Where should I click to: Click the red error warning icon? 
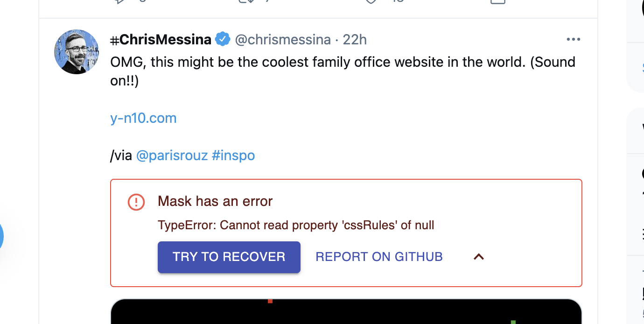(x=136, y=202)
